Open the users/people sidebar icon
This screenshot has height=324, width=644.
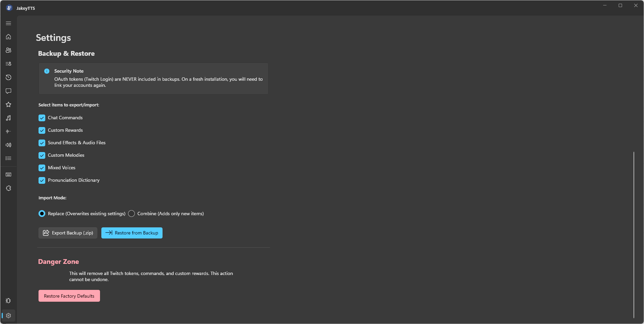pos(8,50)
